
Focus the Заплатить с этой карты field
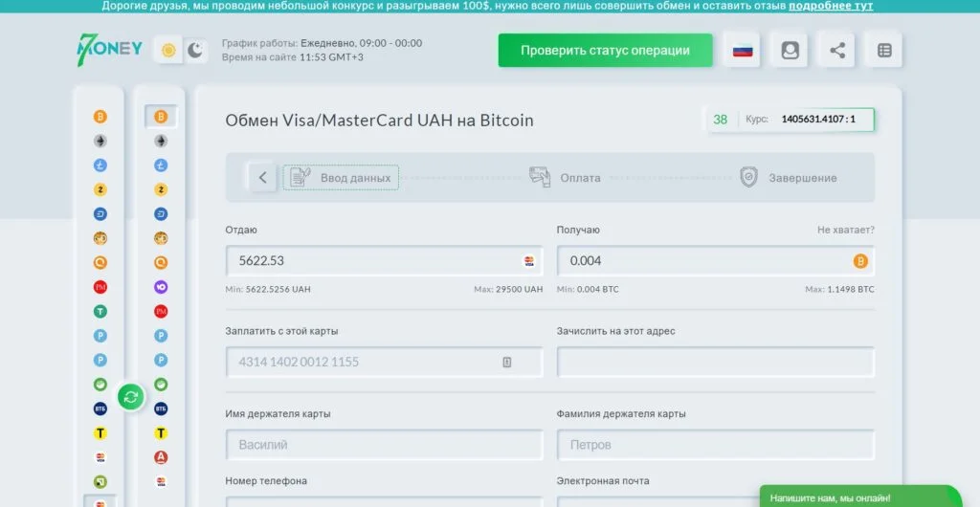pos(385,363)
